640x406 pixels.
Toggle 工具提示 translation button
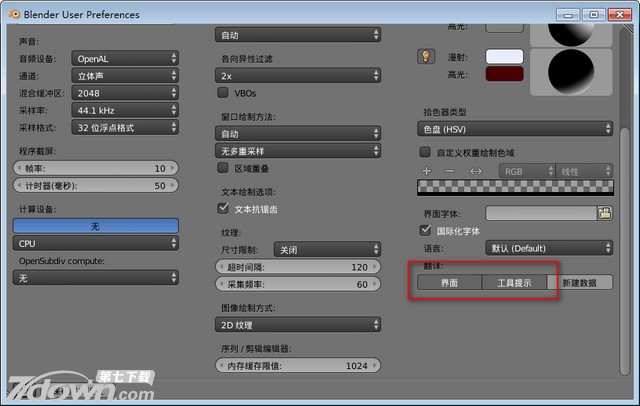(x=514, y=282)
